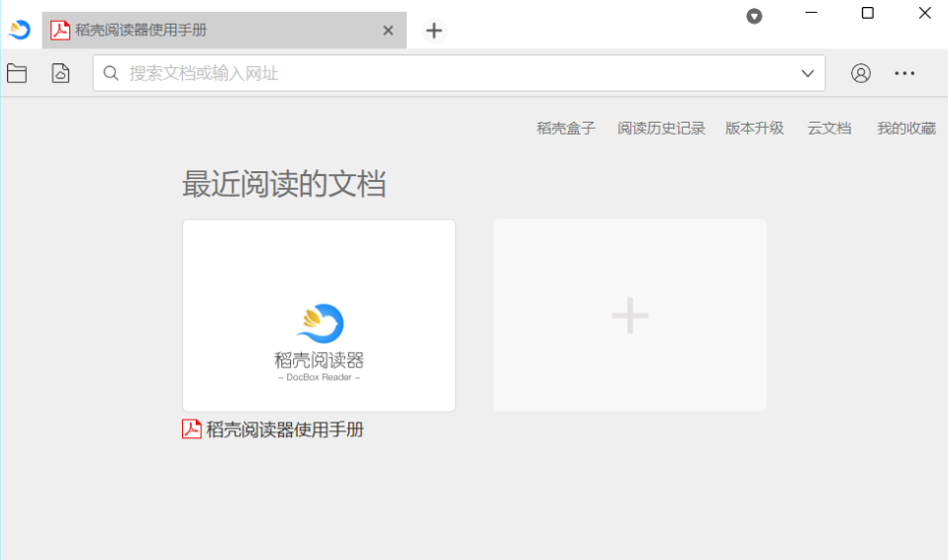Click the PDF icon beside the file name
Viewport: 948px width, 560px height.
coord(192,428)
